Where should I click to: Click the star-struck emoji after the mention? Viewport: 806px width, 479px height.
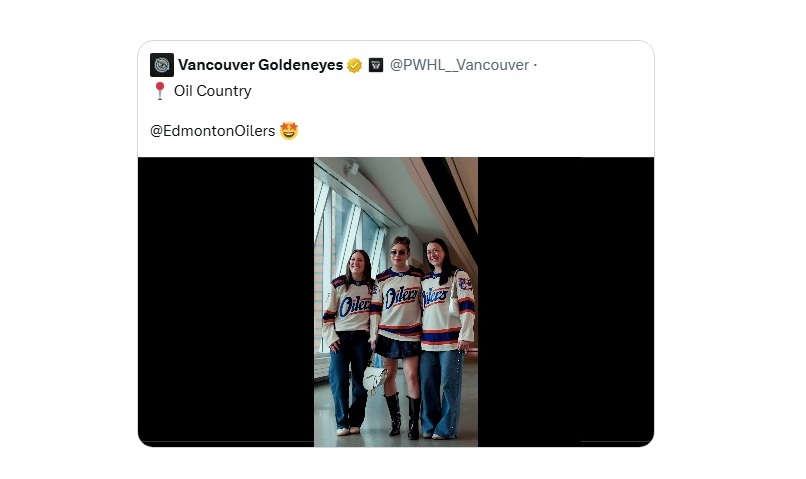(289, 130)
